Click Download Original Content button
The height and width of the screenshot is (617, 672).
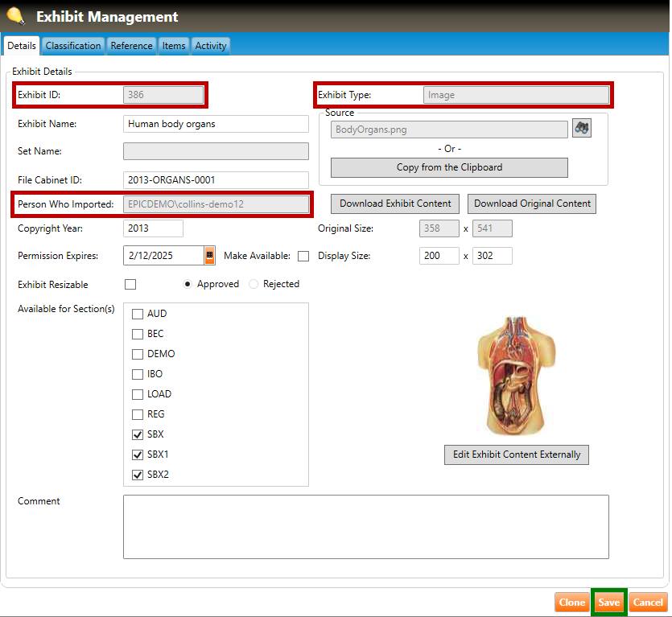[533, 204]
